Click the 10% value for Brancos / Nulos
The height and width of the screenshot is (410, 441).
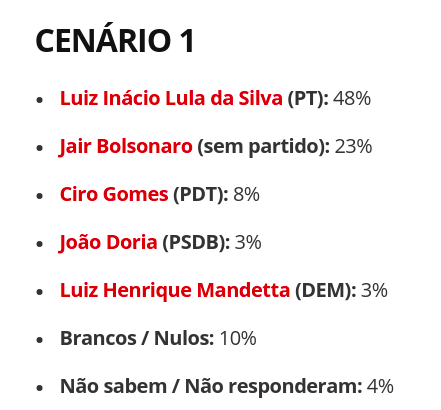tap(238, 339)
